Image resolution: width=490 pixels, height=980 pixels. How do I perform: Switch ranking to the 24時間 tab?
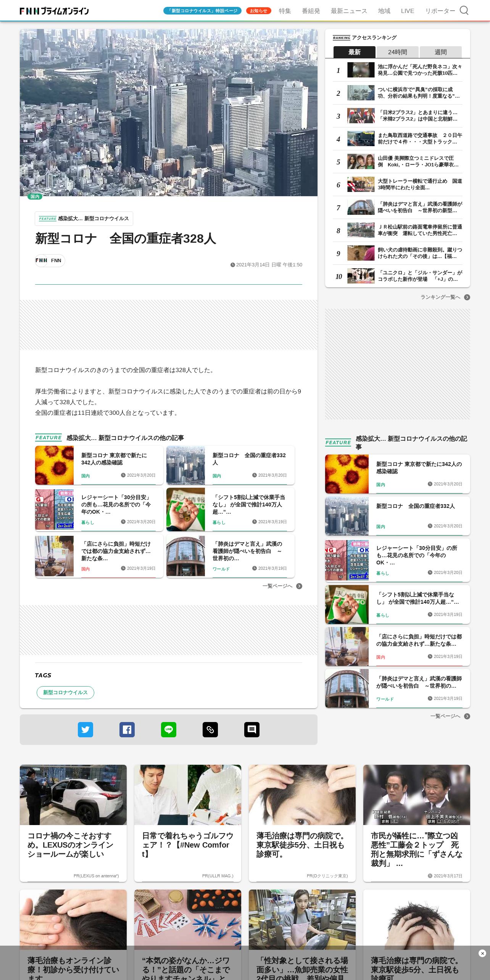click(x=398, y=52)
